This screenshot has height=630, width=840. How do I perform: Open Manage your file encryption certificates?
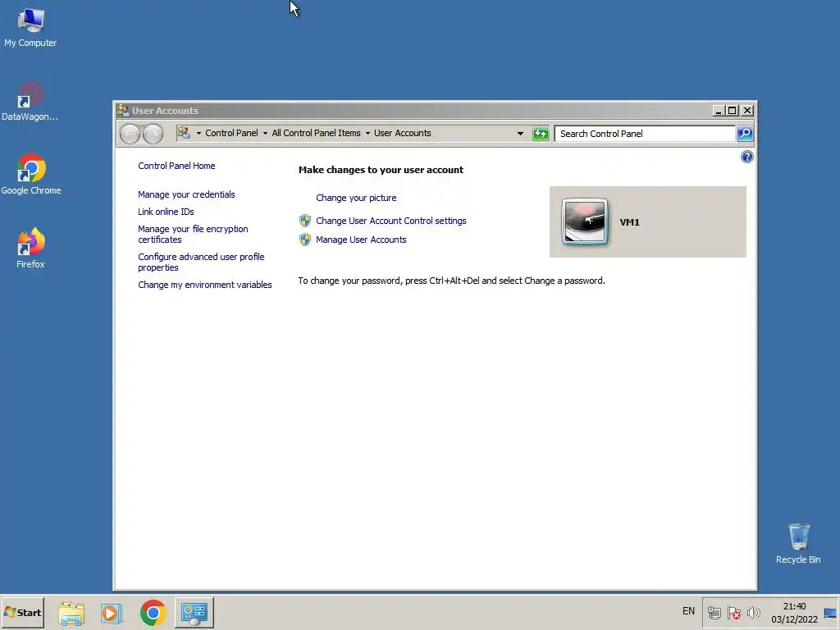(x=193, y=234)
